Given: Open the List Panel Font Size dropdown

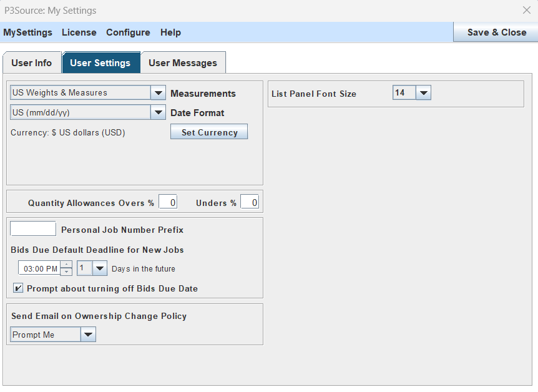Looking at the screenshot, I should point(424,92).
